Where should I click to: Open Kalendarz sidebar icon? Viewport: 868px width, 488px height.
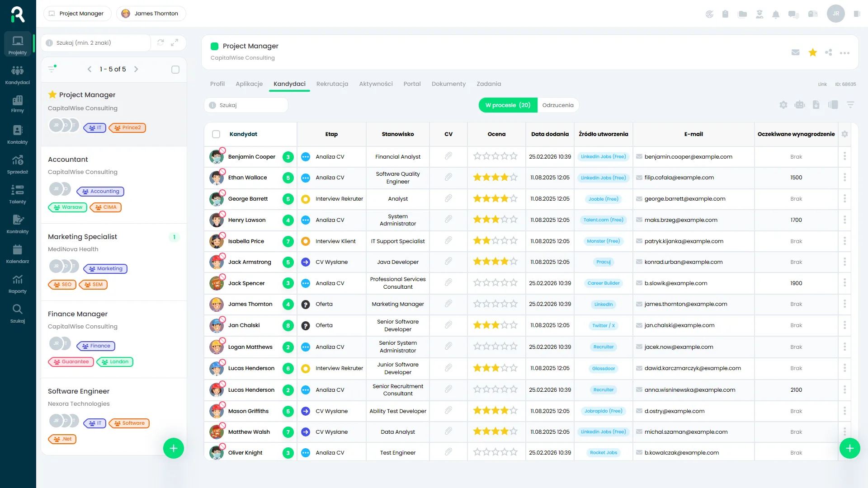click(x=18, y=253)
